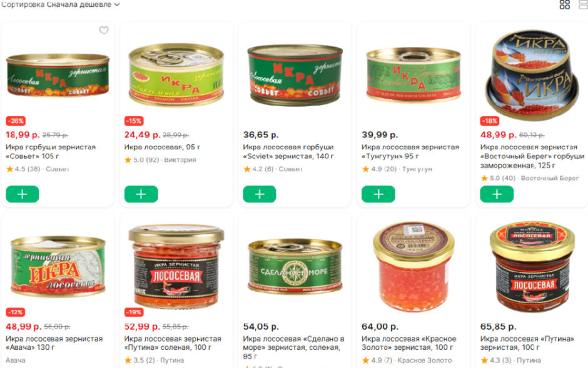View the Авача caviar can image

[x=58, y=266]
